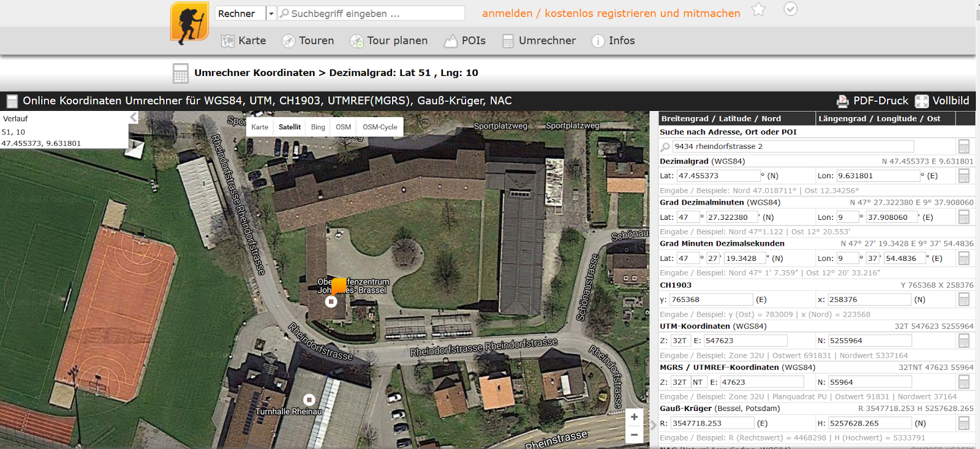Switch to Vollbild fullscreen mode
980x449 pixels.
(942, 101)
